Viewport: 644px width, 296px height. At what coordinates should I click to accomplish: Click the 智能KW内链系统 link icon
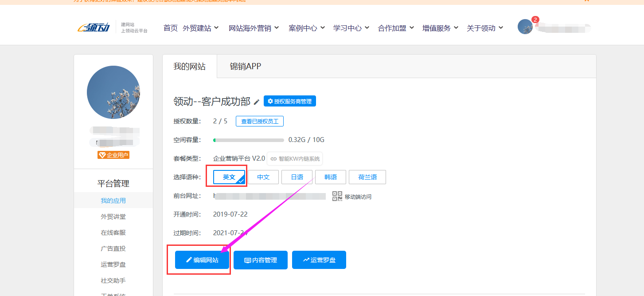[x=275, y=158]
